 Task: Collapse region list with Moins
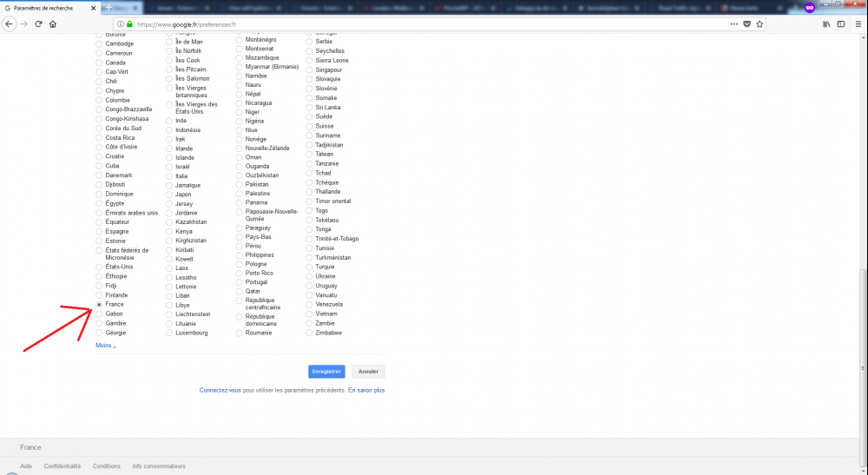[106, 346]
